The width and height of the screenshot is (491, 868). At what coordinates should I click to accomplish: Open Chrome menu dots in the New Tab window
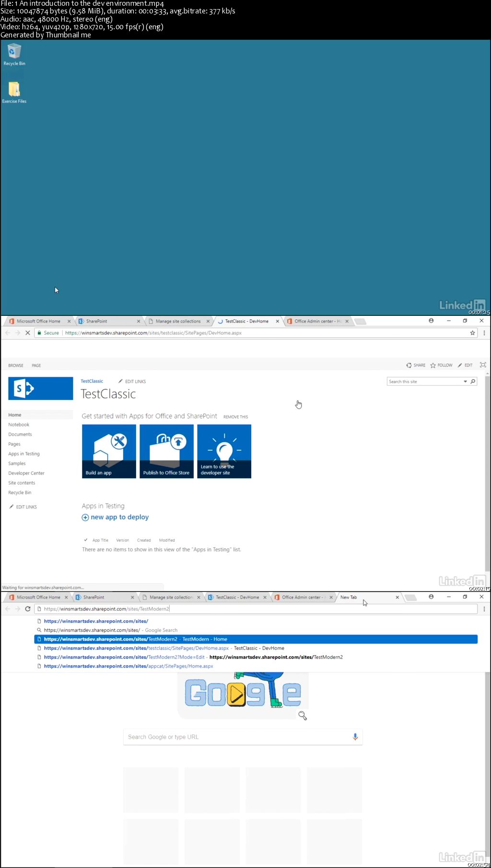pyautogui.click(x=484, y=609)
